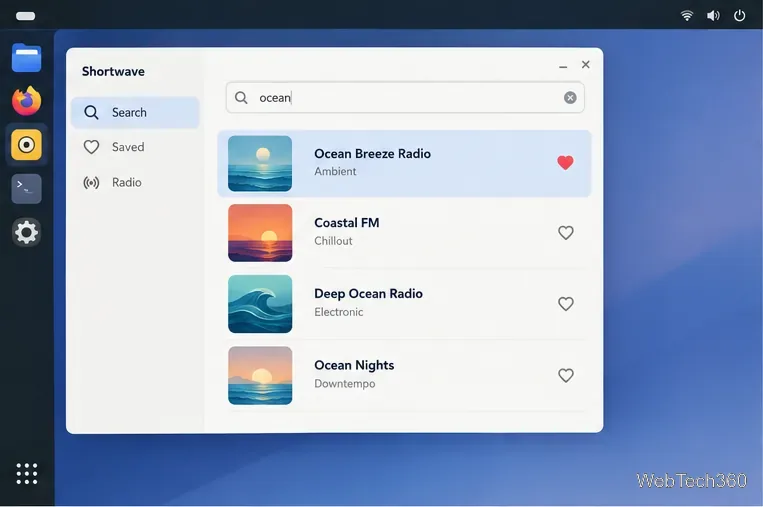
Task: Favorite the Ocean Nights station
Action: [565, 375]
